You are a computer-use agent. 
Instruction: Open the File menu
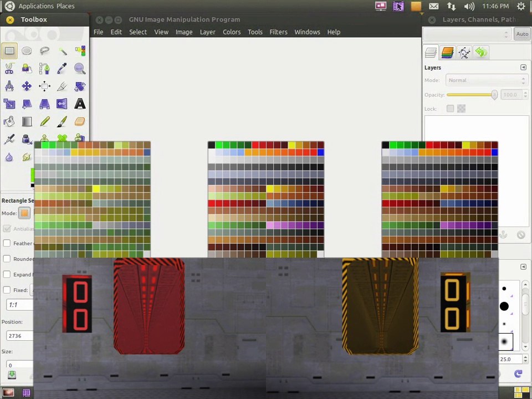(99, 32)
